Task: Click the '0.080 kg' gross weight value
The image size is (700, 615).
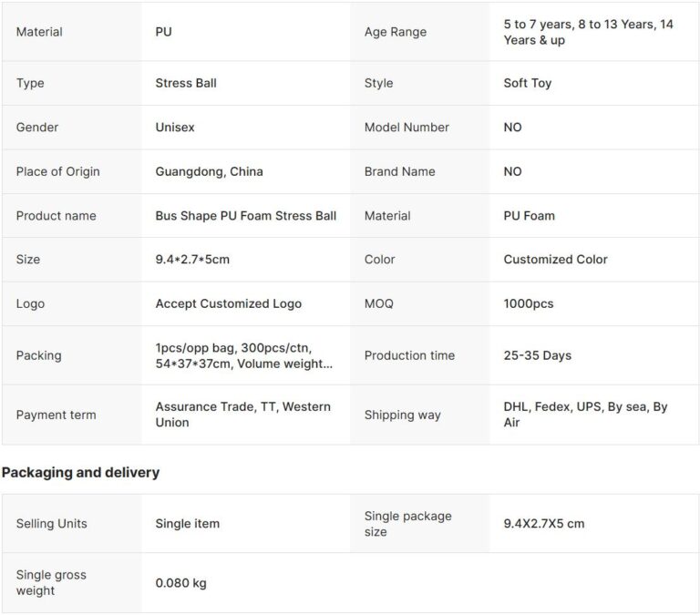Action: tap(180, 583)
